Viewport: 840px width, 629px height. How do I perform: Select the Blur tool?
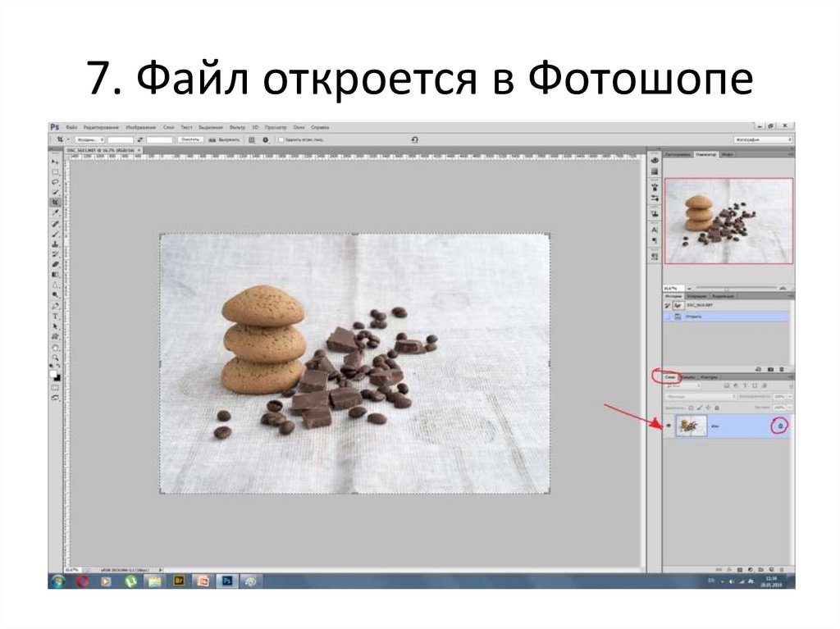[55, 285]
